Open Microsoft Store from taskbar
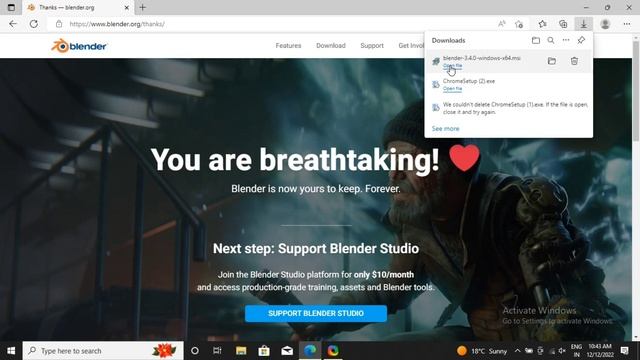 [264, 351]
